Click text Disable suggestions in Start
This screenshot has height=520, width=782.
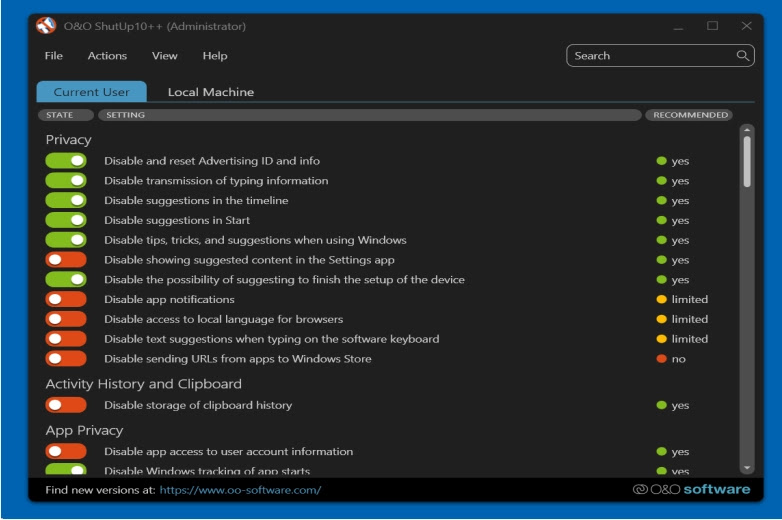tap(177, 220)
